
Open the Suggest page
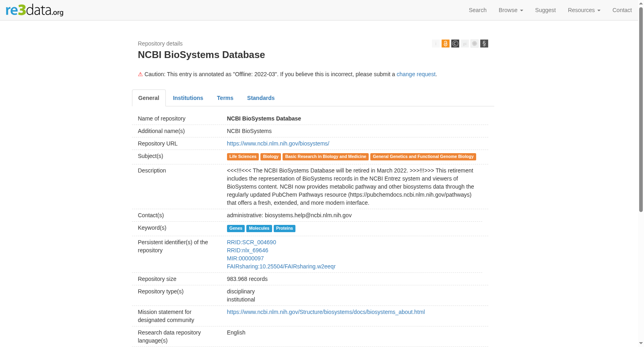coord(545,10)
